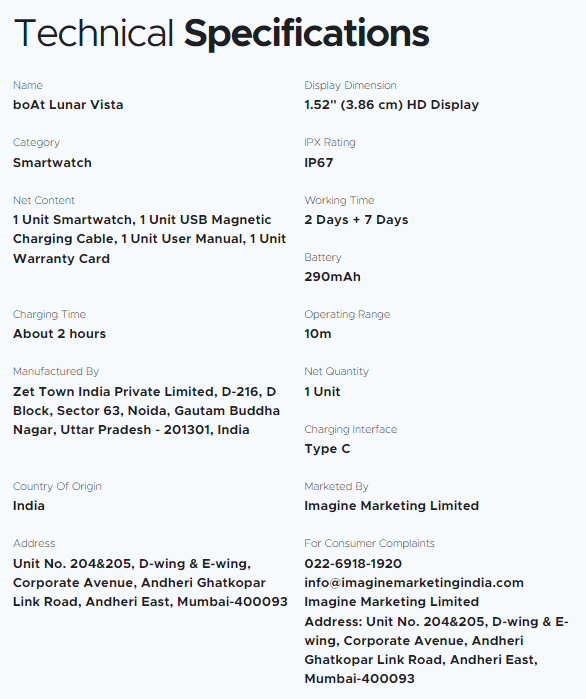This screenshot has width=586, height=699.
Task: Click the 022-6918-1920 complaint phone number
Action: coord(353,563)
